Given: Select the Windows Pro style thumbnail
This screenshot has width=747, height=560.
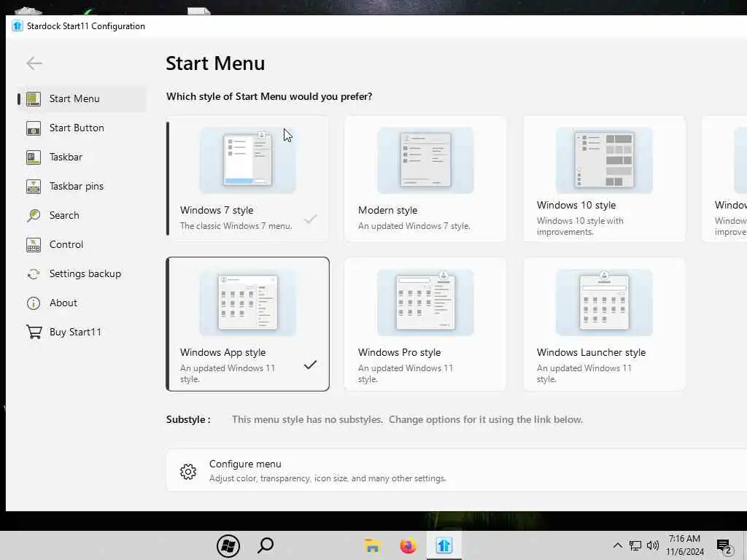Looking at the screenshot, I should pyautogui.click(x=425, y=303).
